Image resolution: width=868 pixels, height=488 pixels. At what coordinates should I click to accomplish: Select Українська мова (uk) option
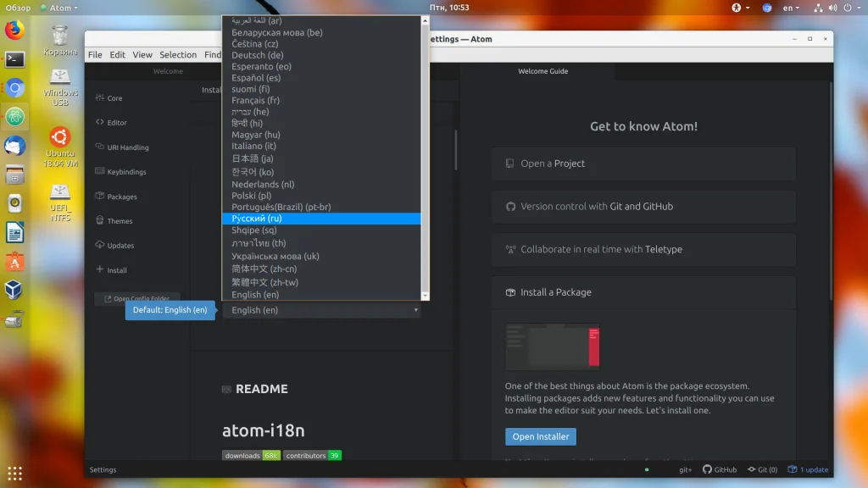(321, 256)
